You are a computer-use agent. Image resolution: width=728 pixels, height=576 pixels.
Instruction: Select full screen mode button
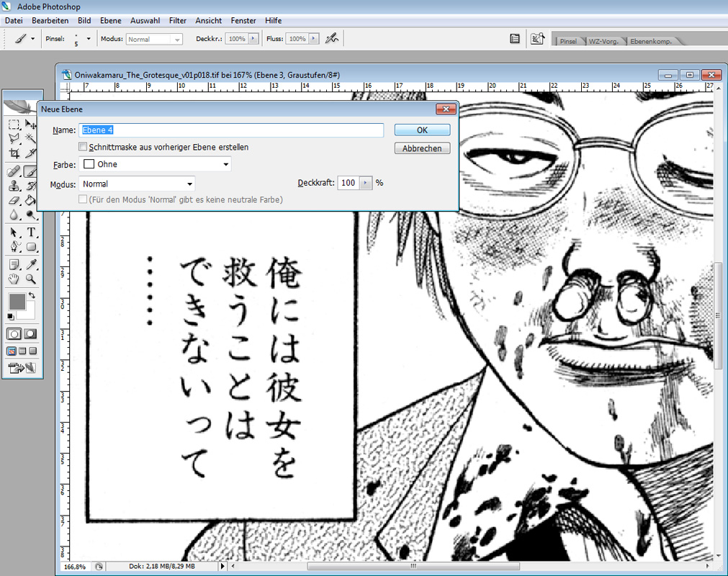coord(33,351)
